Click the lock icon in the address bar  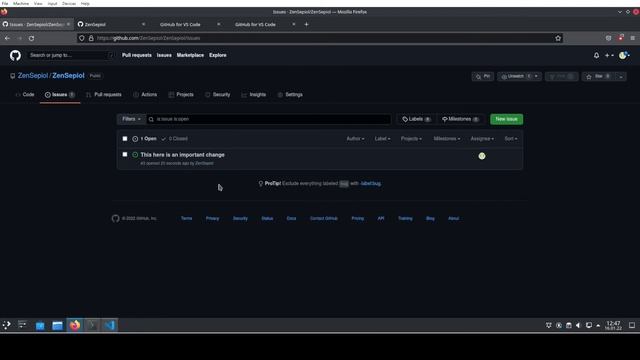(x=91, y=38)
